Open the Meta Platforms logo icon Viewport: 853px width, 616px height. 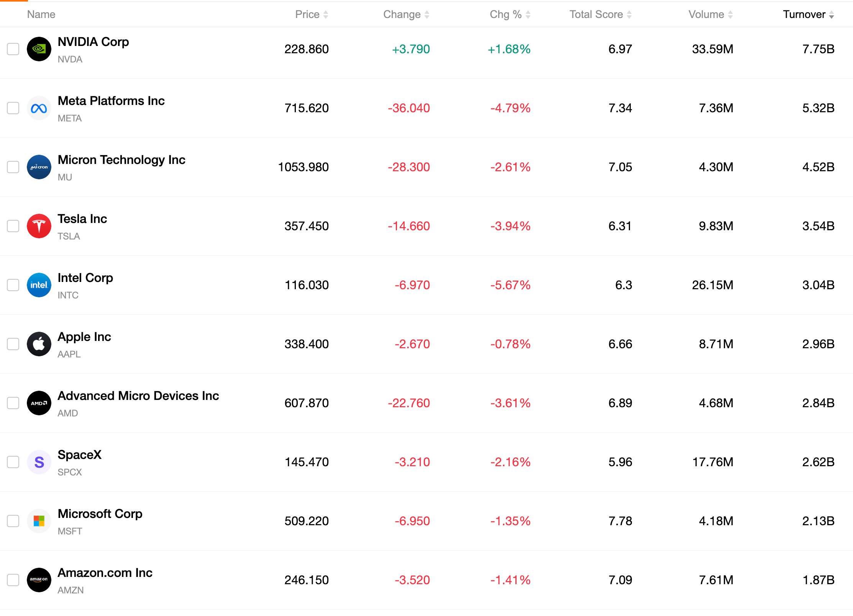click(39, 108)
